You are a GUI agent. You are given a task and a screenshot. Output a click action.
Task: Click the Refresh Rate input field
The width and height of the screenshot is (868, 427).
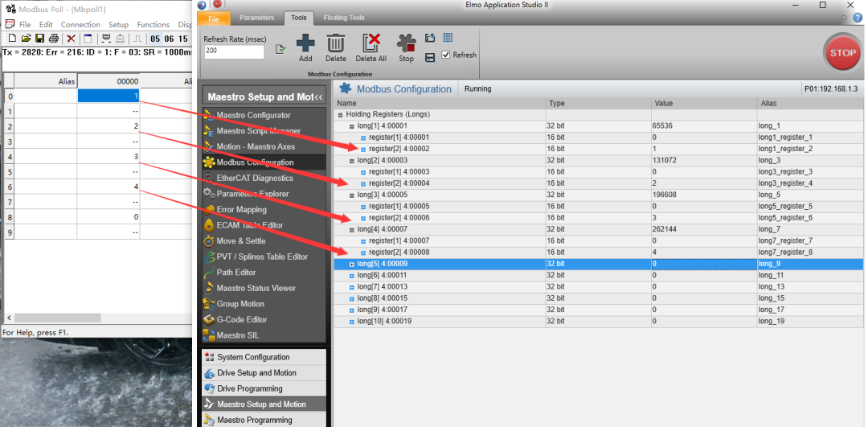click(234, 51)
